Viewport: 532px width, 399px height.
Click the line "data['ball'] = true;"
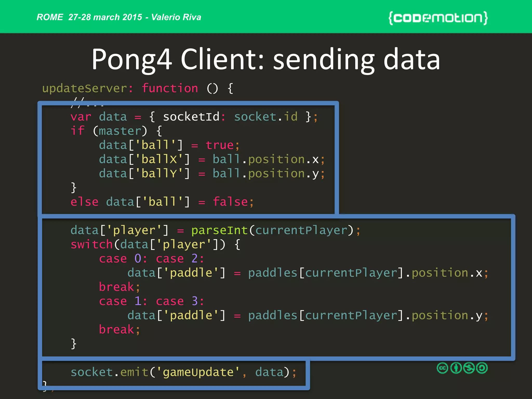(169, 145)
